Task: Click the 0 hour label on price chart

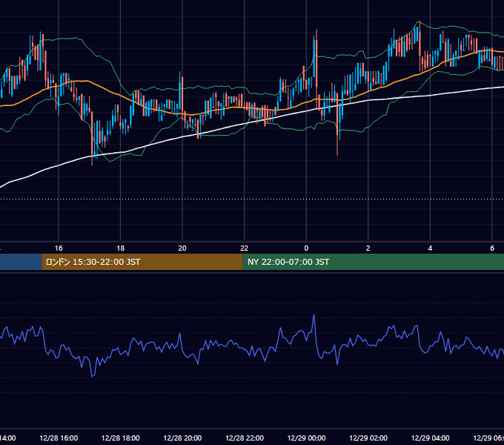Action: coord(306,248)
